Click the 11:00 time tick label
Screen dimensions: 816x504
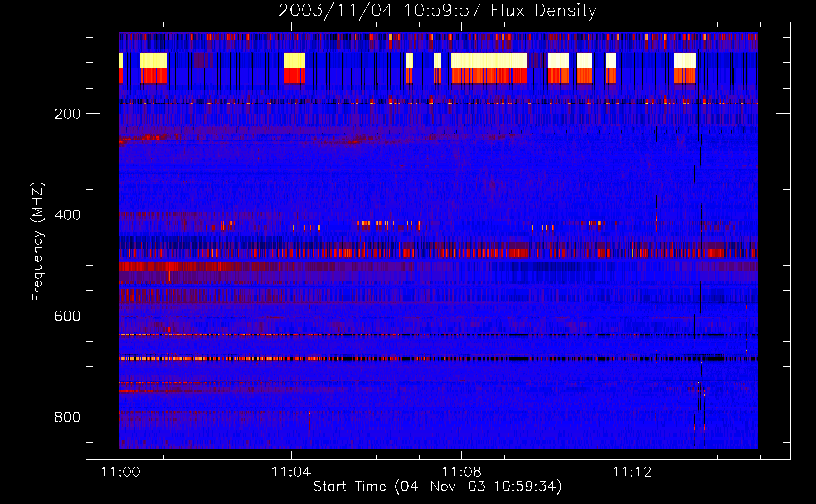(x=121, y=472)
